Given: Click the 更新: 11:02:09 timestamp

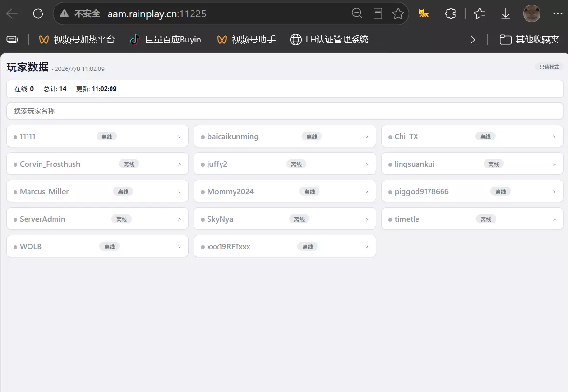Looking at the screenshot, I should pyautogui.click(x=97, y=89).
